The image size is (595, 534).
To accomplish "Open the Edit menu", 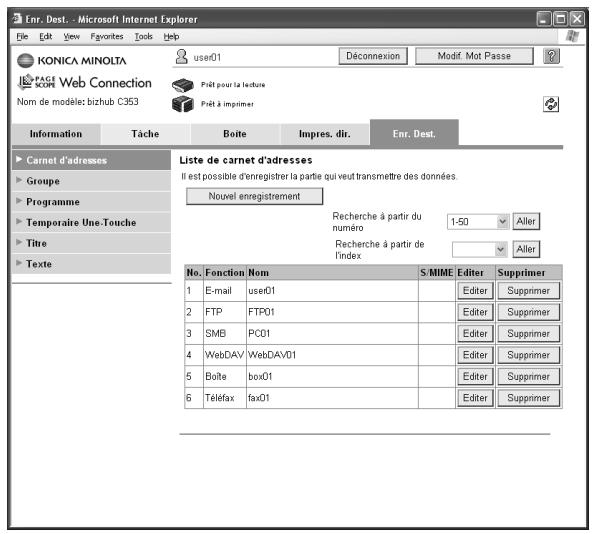I will point(46,36).
